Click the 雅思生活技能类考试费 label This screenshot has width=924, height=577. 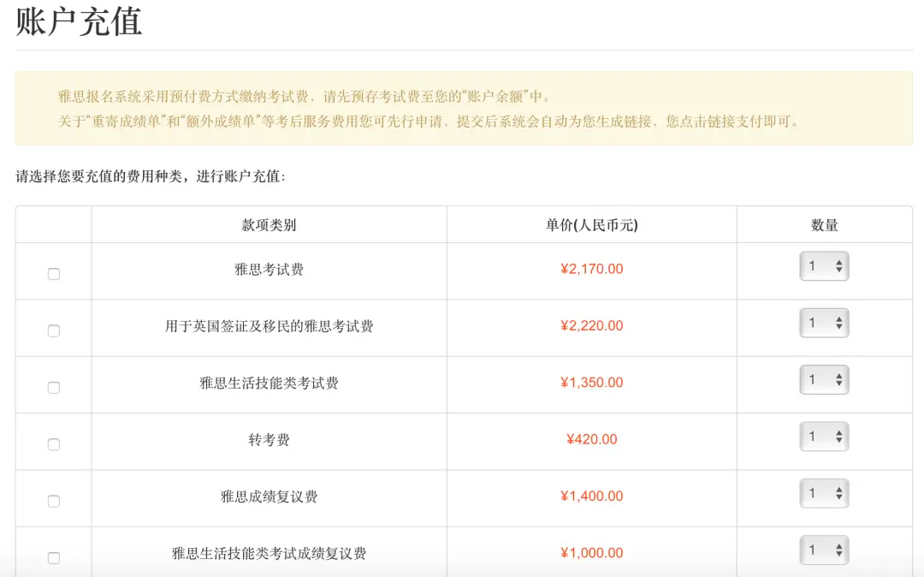(269, 383)
